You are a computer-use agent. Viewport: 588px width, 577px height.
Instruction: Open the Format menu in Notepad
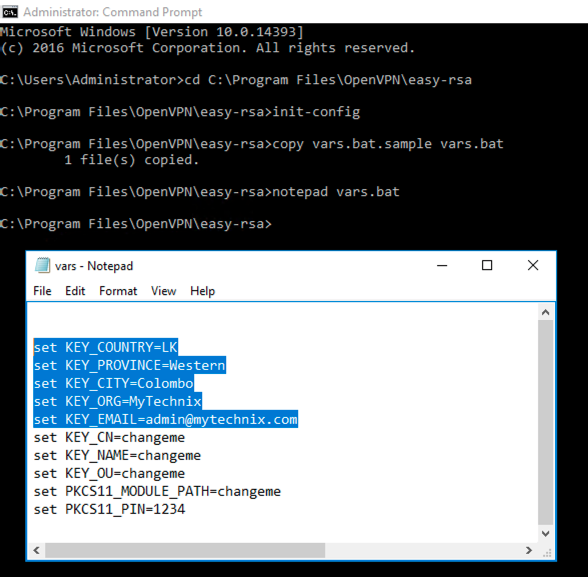(118, 291)
